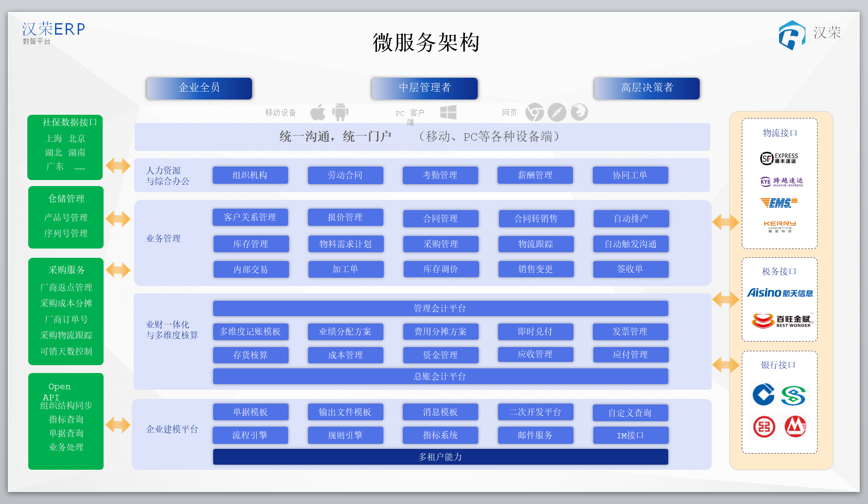Image resolution: width=868 pixels, height=504 pixels.
Task: Open the 流程引擎 module
Action: click(x=250, y=436)
